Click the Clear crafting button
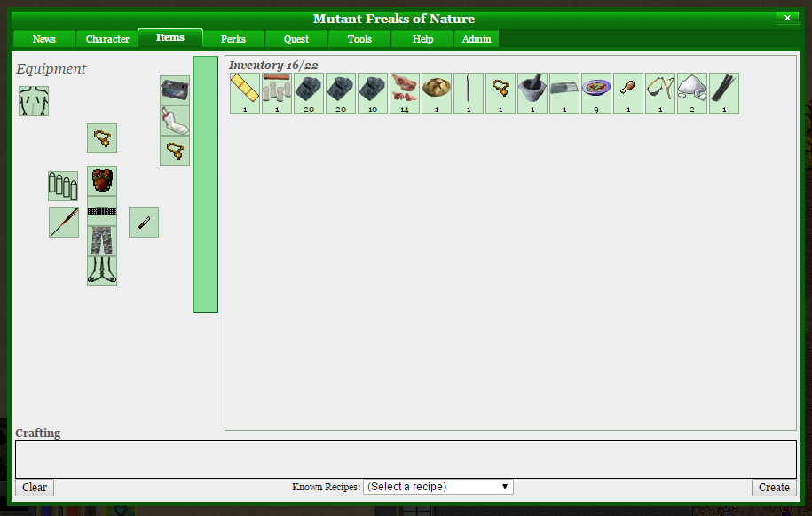 click(35, 488)
